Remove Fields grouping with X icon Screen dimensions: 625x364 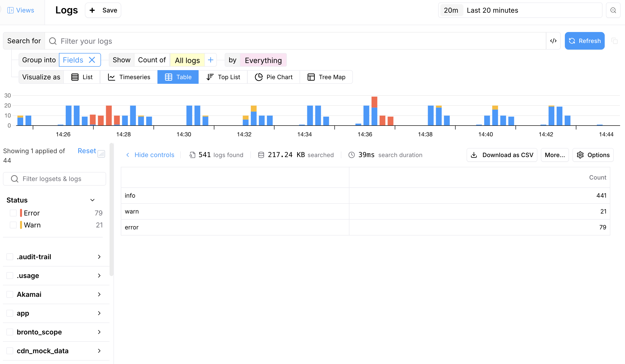click(x=92, y=60)
